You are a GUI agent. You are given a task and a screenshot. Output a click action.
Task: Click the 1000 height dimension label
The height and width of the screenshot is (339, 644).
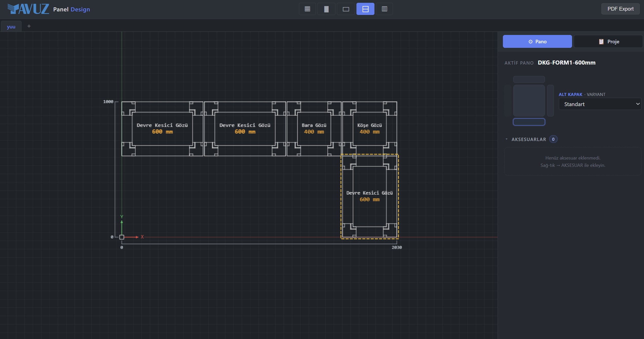(x=108, y=102)
